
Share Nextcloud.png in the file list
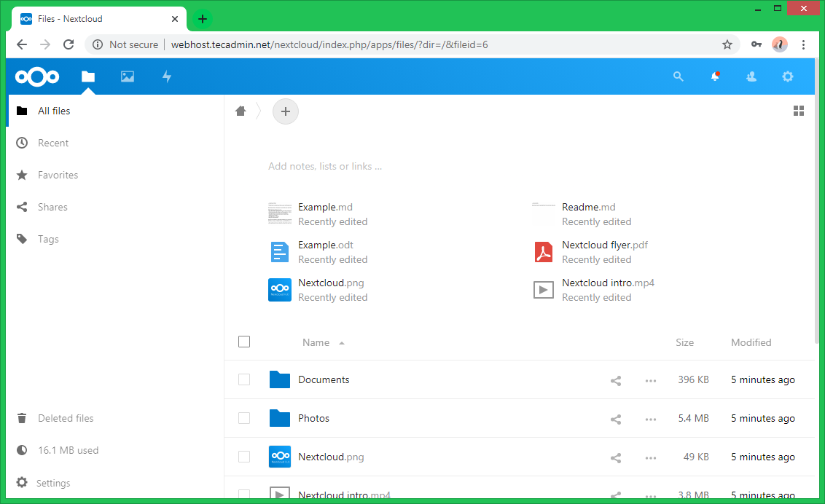tap(616, 458)
